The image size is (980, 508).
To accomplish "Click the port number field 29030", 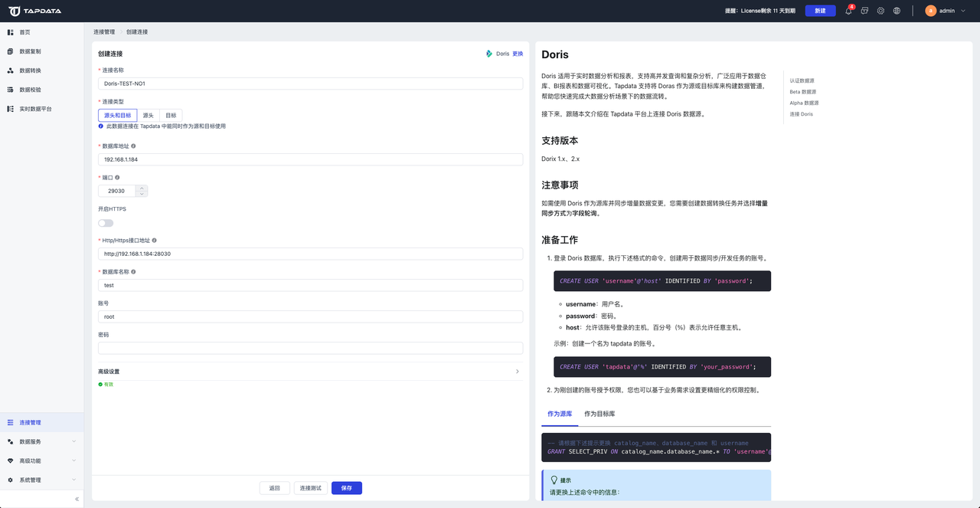I will 117,191.
